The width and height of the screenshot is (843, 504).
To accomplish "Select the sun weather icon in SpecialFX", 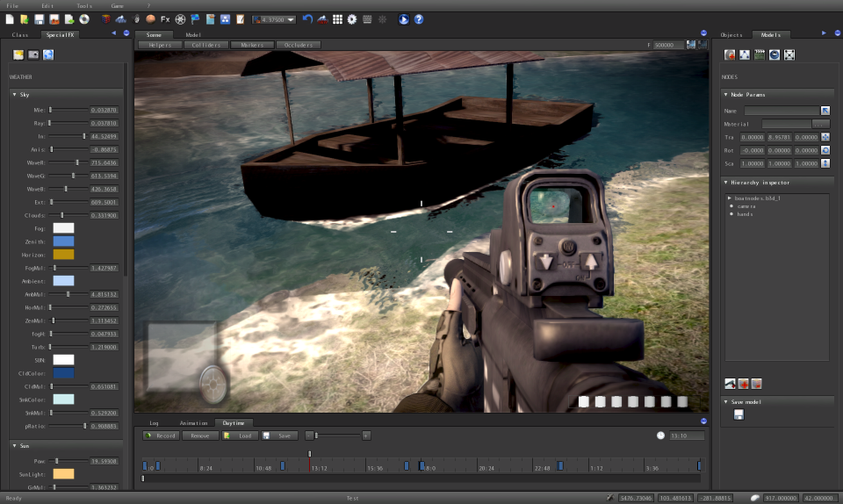I will [18, 54].
